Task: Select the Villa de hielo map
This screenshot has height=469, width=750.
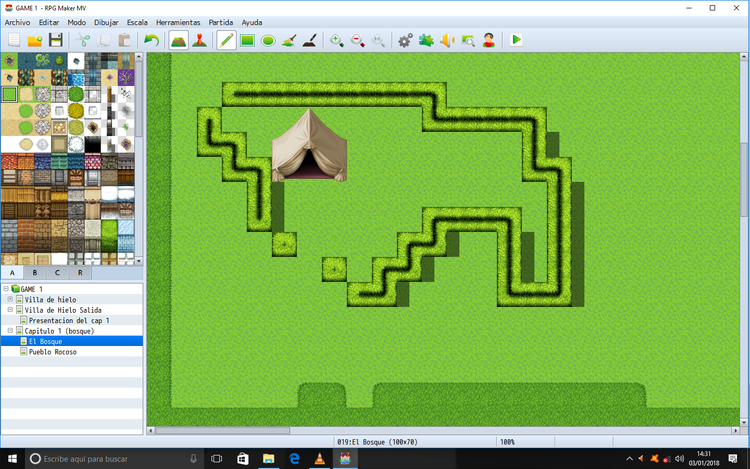Action: coord(50,299)
